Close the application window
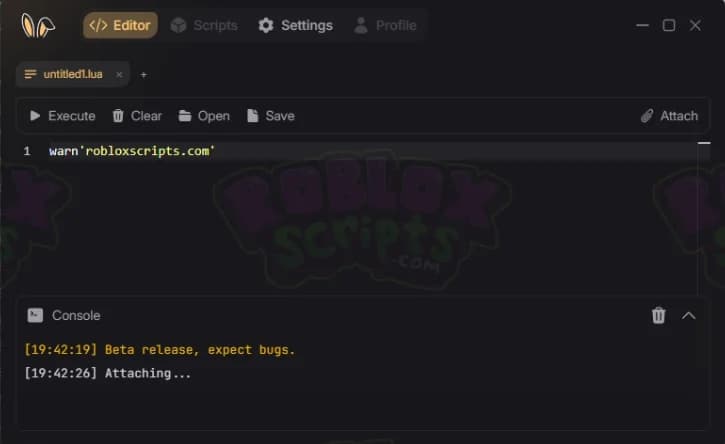Image resolution: width=725 pixels, height=444 pixels. click(695, 25)
